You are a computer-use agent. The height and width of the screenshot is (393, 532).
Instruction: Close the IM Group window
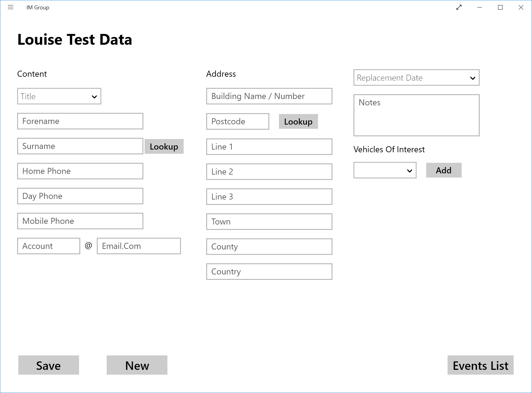coord(521,8)
